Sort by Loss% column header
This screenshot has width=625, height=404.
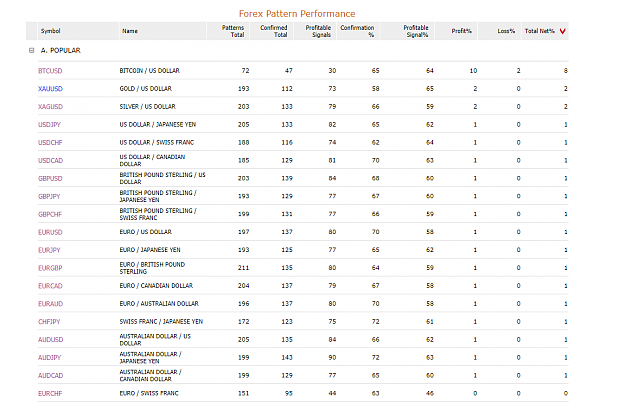(506, 31)
